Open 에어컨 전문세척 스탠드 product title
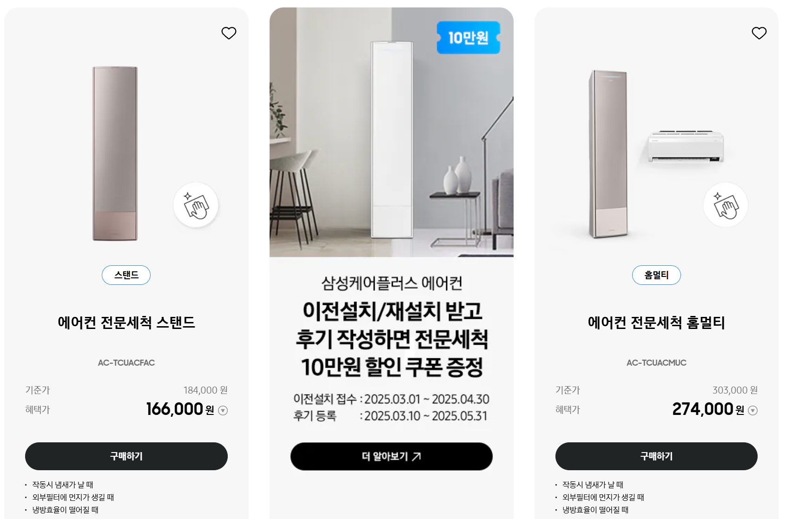This screenshot has width=812, height=519. (x=126, y=322)
